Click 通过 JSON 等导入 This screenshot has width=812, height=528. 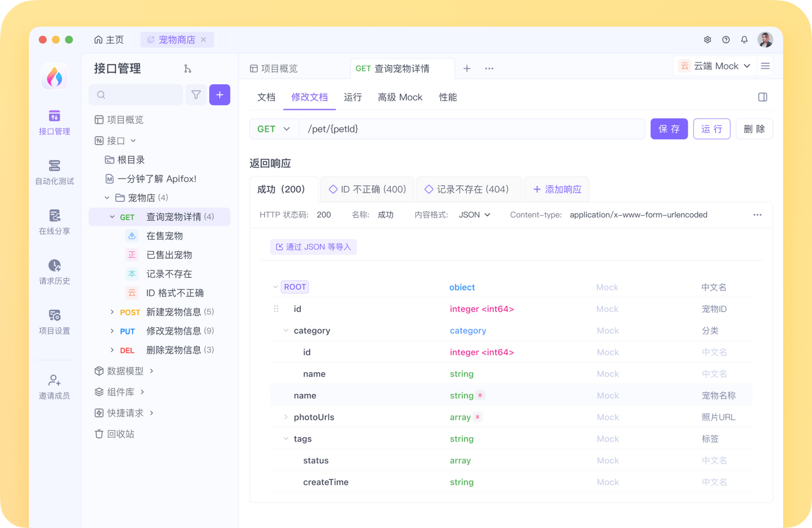coord(313,247)
